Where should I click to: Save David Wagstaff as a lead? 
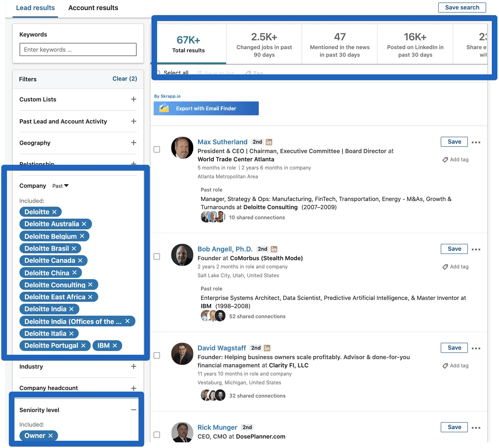click(454, 348)
